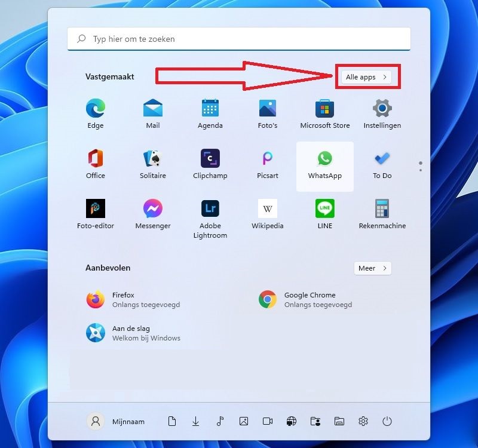Screen dimensions: 478x448
Task: Open Messenger
Action: click(x=153, y=214)
